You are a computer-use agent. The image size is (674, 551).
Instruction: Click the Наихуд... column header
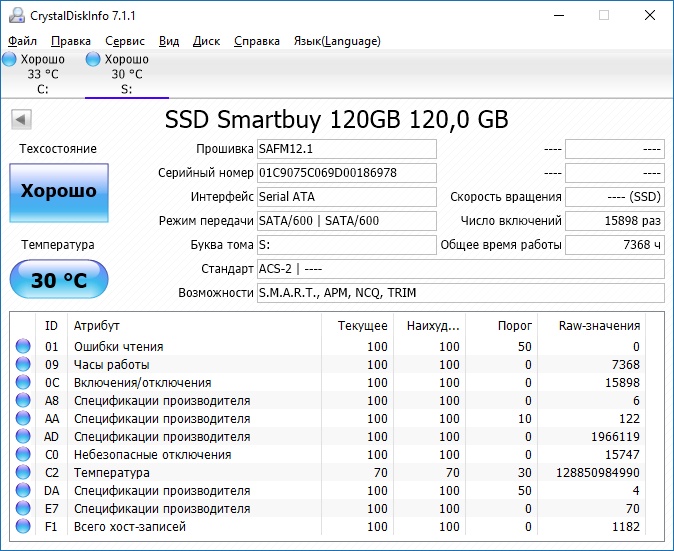pyautogui.click(x=429, y=326)
